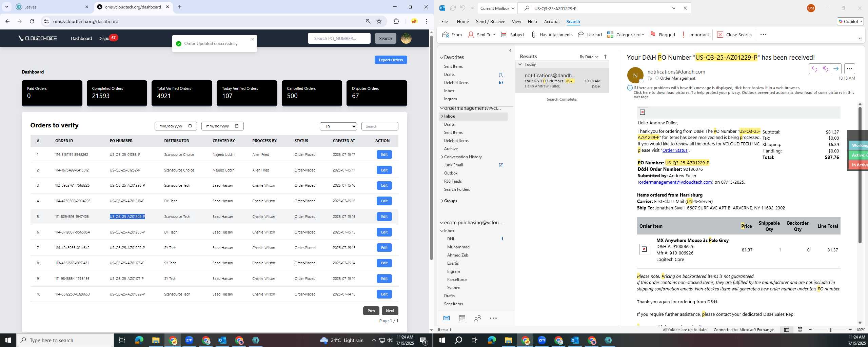Open Windows Start menu on left taskbar

tap(8, 340)
